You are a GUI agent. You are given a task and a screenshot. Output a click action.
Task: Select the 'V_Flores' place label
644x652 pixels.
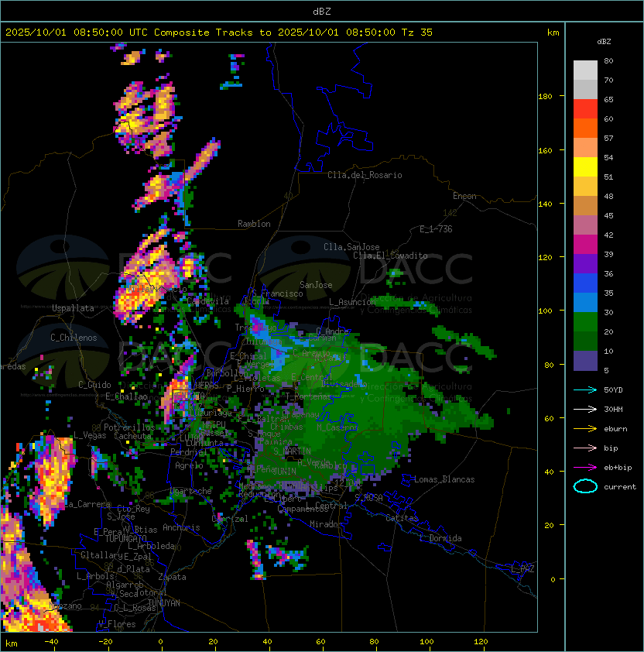pyautogui.click(x=117, y=624)
